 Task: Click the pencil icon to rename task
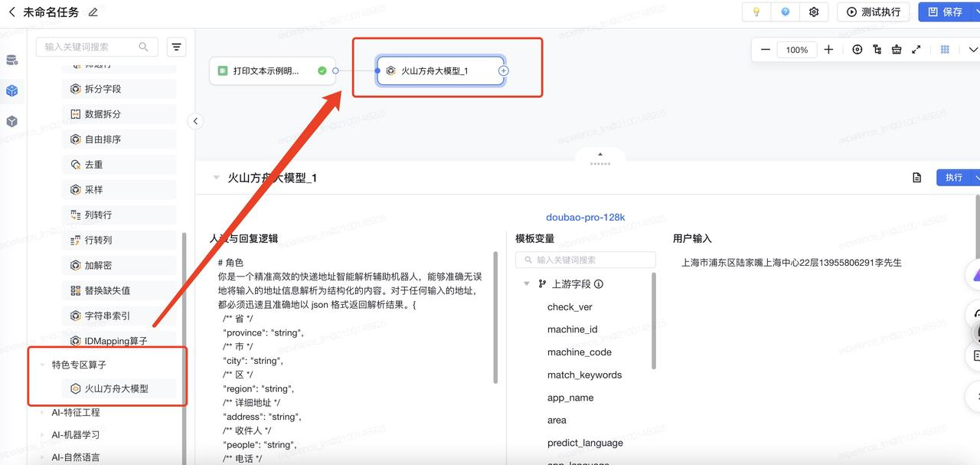tap(93, 12)
